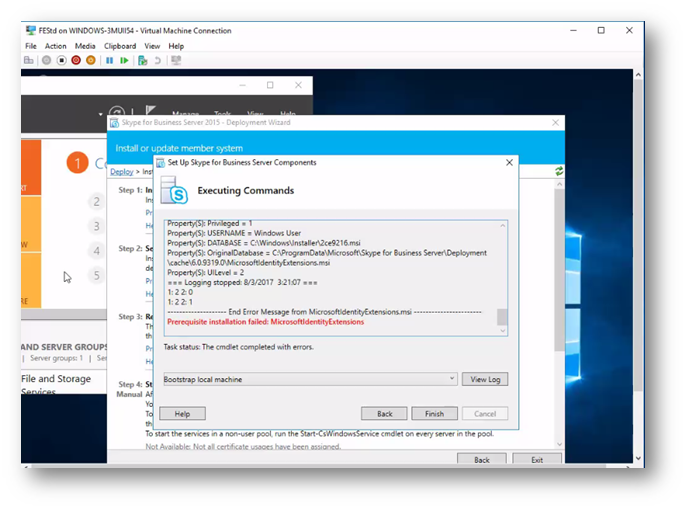The image size is (687, 510).
Task: Click the End Error Message log line
Action: pos(324,312)
